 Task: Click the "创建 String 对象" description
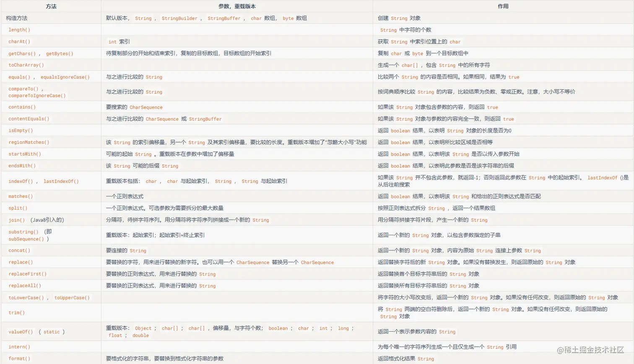pos(399,18)
